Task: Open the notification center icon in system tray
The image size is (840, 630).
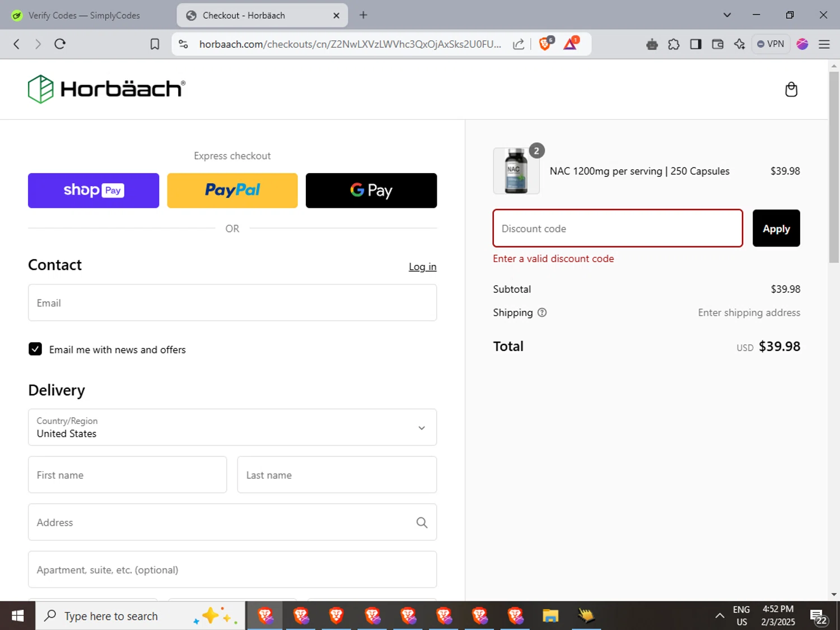Action: [x=818, y=617]
